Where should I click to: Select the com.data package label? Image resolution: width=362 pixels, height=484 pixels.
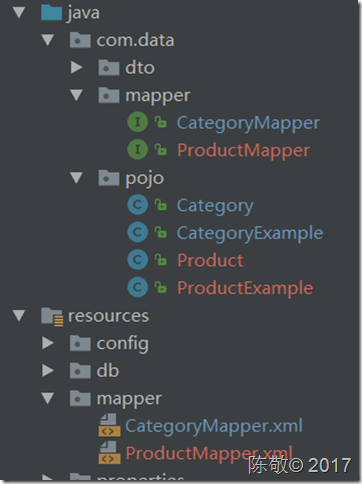coord(135,40)
